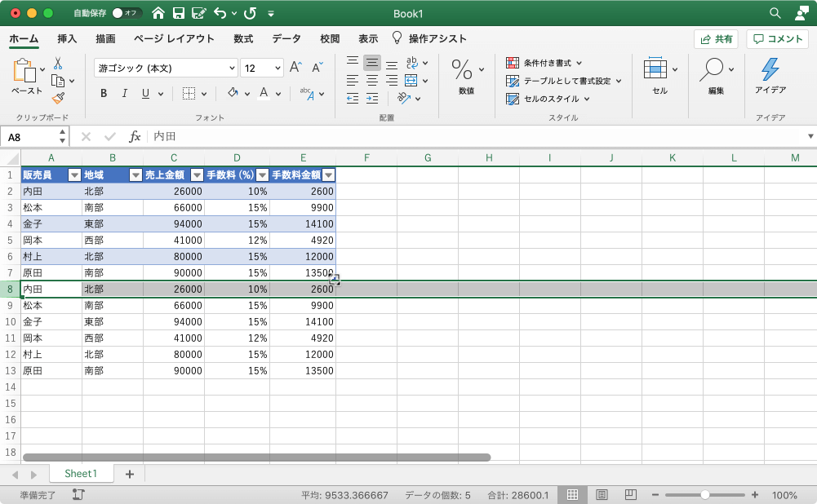Open the Home icon in title bar
Image resolution: width=817 pixels, height=504 pixels.
[x=158, y=13]
